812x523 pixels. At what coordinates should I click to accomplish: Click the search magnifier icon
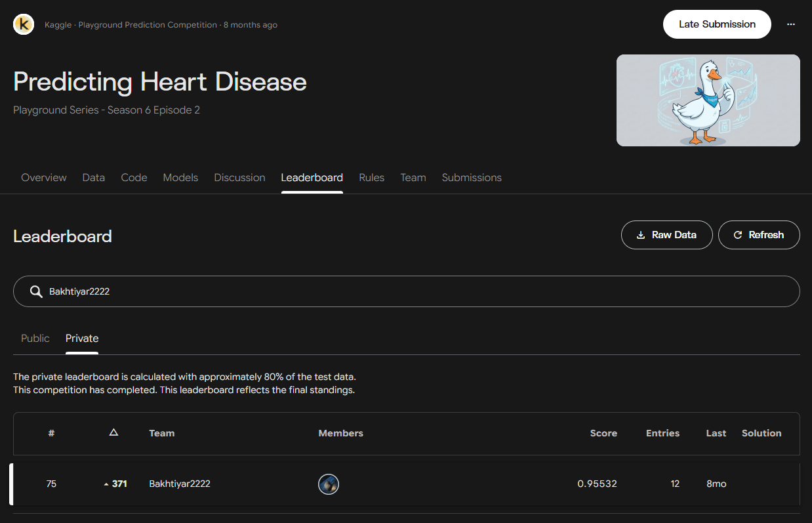36,291
